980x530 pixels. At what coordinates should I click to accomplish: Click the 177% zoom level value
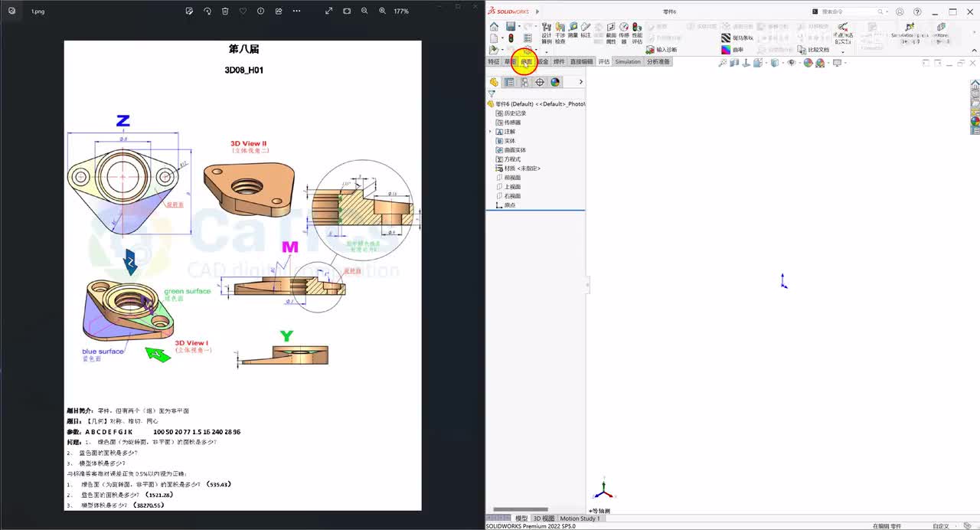point(401,11)
